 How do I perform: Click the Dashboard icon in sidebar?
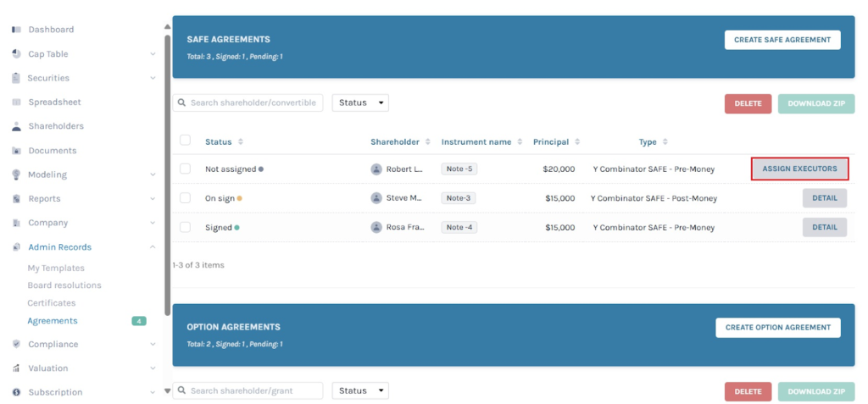16,30
